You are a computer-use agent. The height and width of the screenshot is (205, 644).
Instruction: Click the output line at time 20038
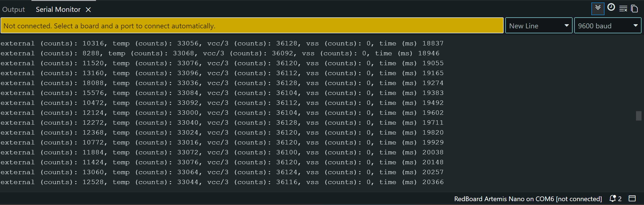(x=222, y=152)
